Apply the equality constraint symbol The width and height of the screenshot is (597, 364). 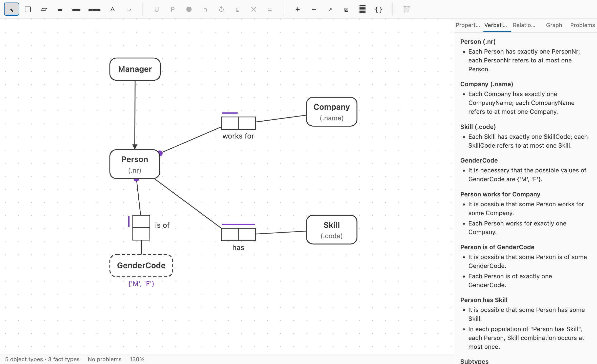click(x=270, y=9)
